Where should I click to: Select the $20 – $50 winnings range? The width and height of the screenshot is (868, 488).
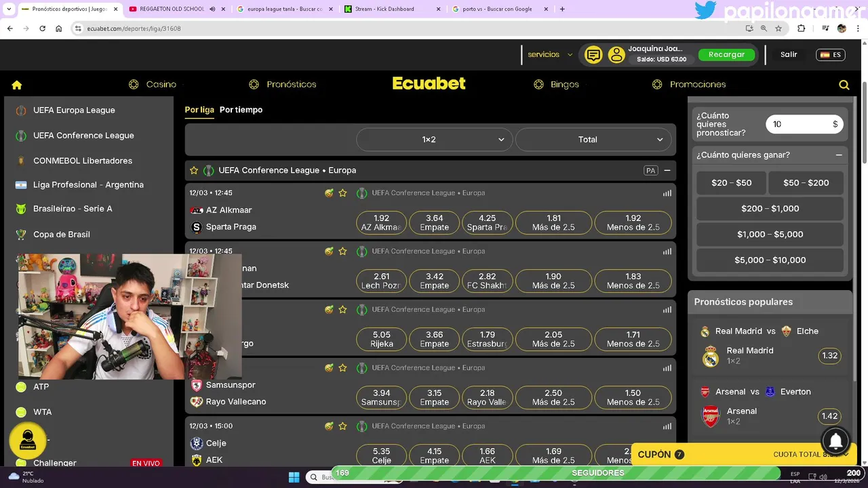click(x=731, y=183)
